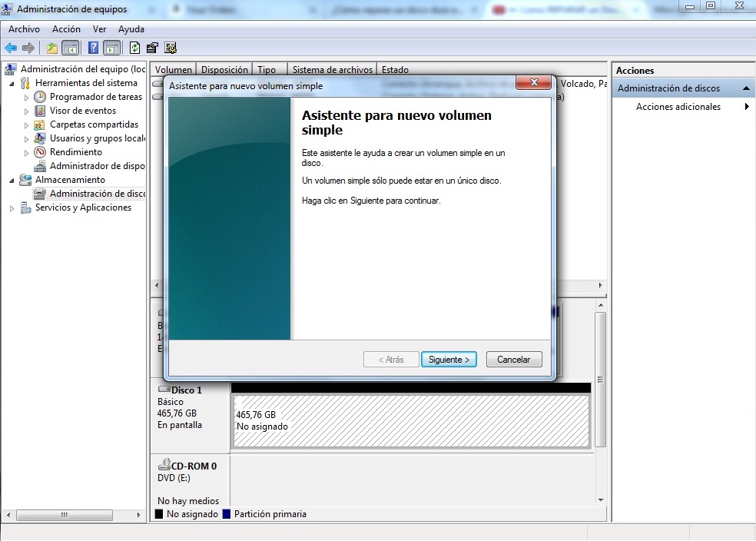Click the settings toolbar icon with gear
The width and height of the screenshot is (756, 541).
tap(171, 48)
